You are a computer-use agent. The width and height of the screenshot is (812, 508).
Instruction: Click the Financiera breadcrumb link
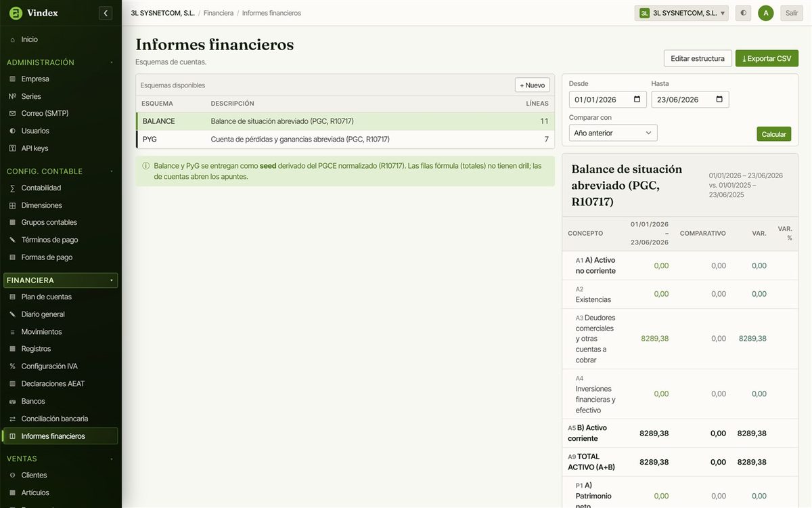click(x=219, y=13)
